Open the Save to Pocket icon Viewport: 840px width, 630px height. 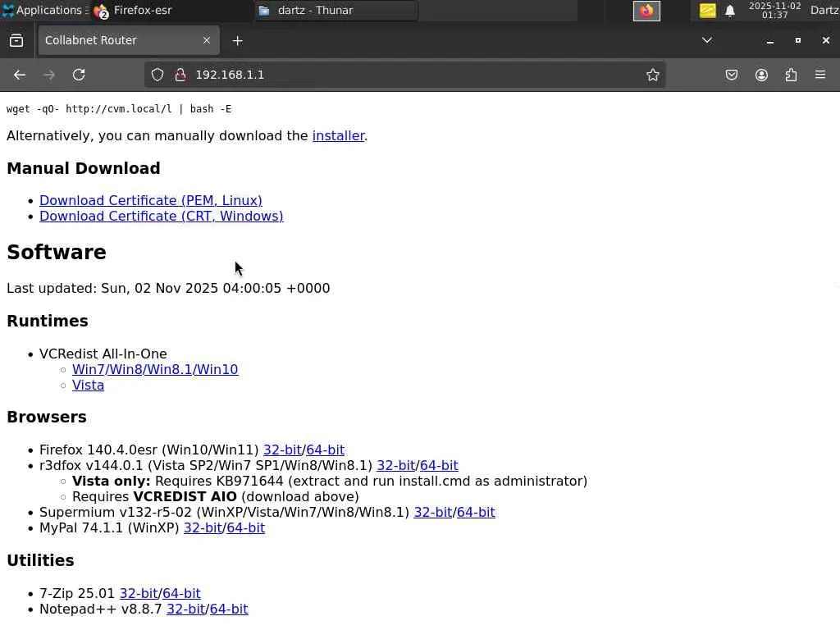coord(731,75)
